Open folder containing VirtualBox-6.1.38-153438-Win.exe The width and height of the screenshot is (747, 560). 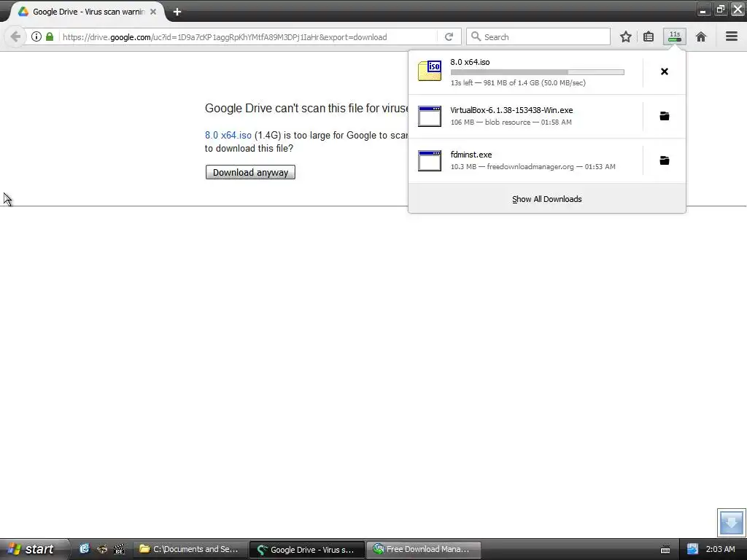click(x=665, y=116)
